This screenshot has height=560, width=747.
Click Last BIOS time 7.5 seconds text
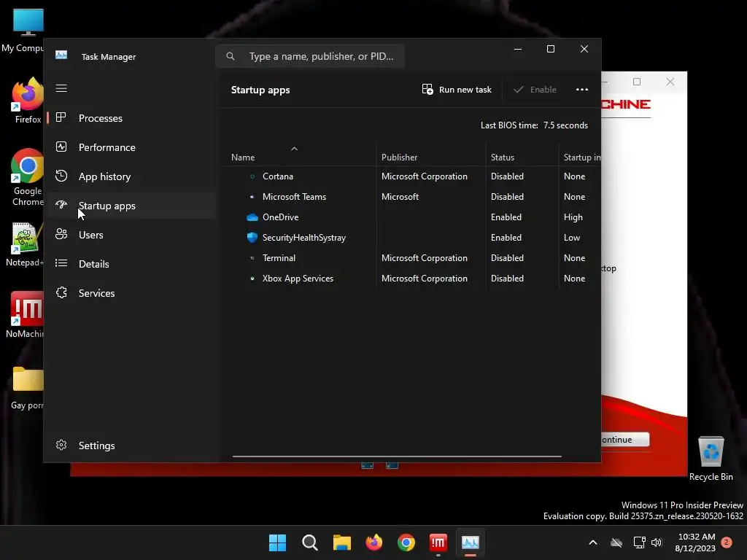(534, 125)
